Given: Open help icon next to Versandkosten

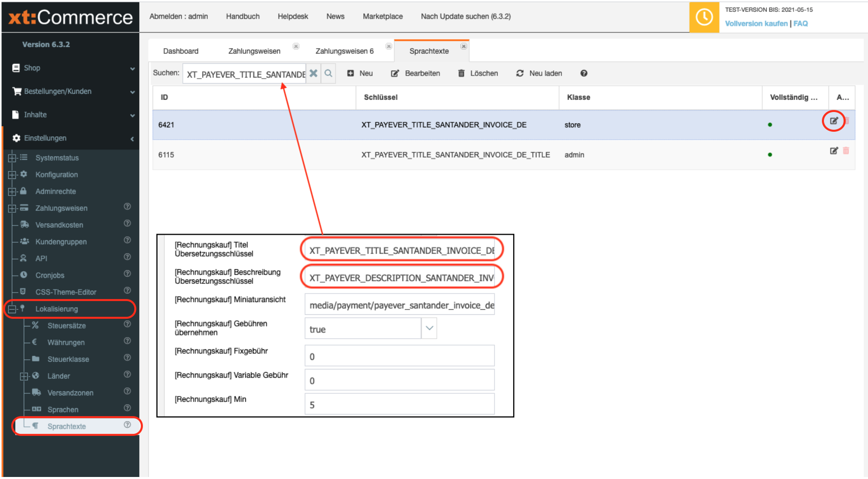Looking at the screenshot, I should point(127,224).
